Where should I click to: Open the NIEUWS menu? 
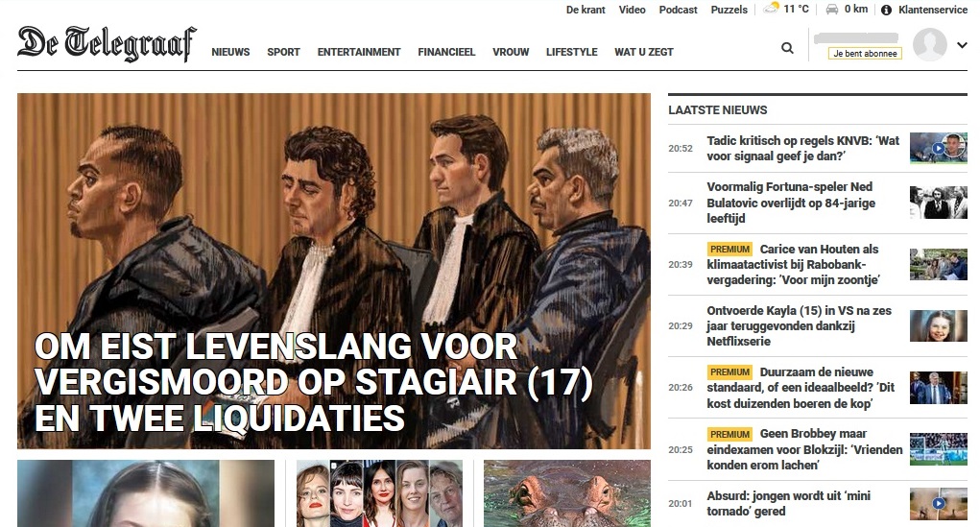click(230, 52)
